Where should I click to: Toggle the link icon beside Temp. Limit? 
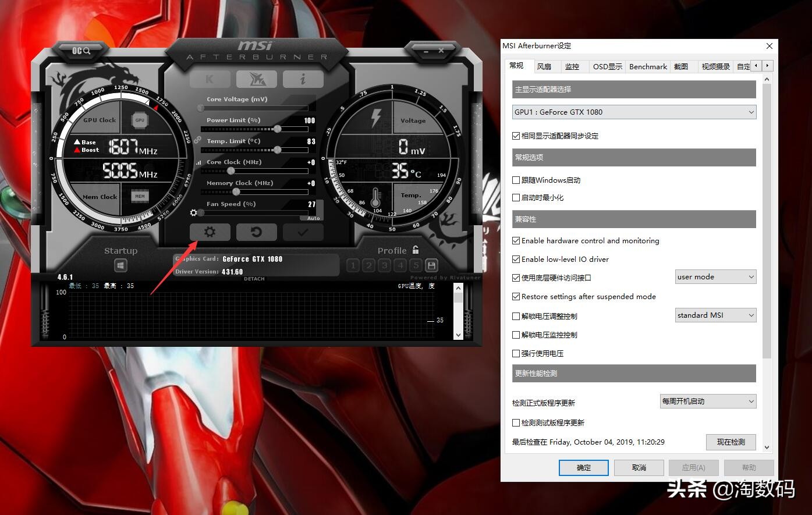(x=198, y=141)
